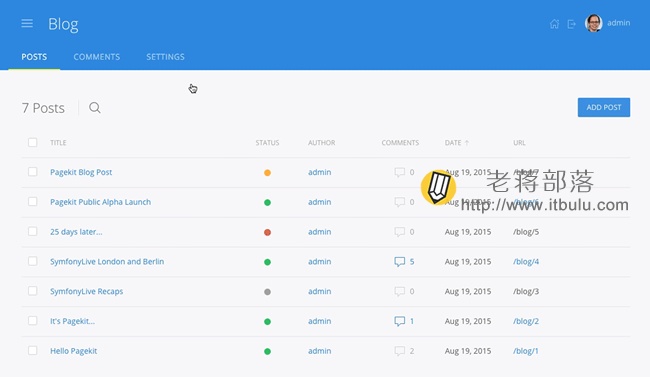Viewport: 650px width, 377px height.
Task: Open 1 comment for It's Pagekit...
Action: pos(404,321)
